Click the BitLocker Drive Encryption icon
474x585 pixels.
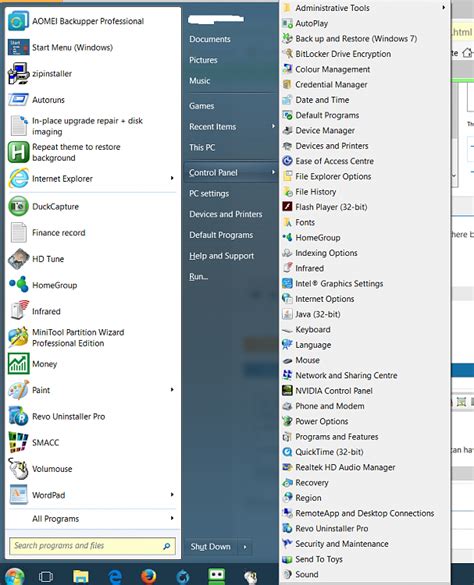287,54
